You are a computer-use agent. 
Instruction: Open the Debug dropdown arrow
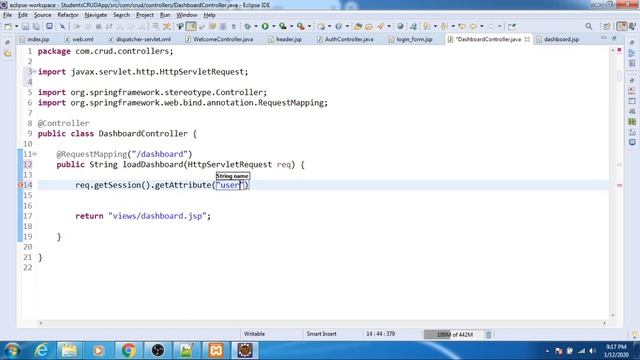[x=256, y=26]
